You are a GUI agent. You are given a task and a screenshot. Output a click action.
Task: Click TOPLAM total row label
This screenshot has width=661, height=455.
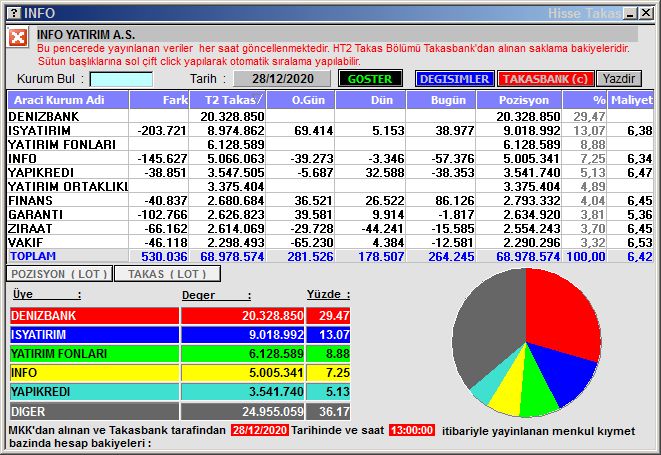[x=33, y=256]
